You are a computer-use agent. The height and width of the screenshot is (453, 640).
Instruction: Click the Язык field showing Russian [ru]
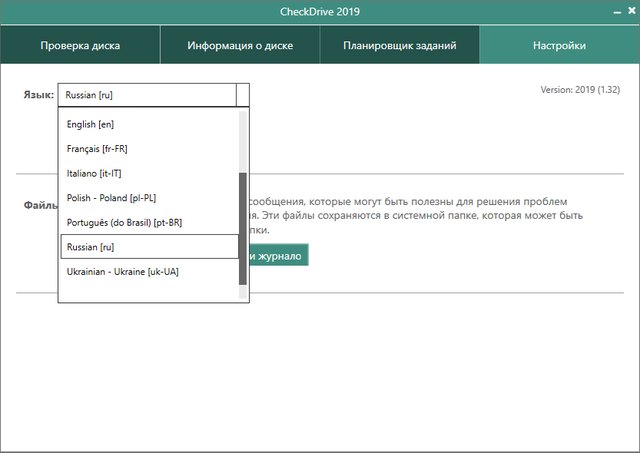tap(146, 95)
